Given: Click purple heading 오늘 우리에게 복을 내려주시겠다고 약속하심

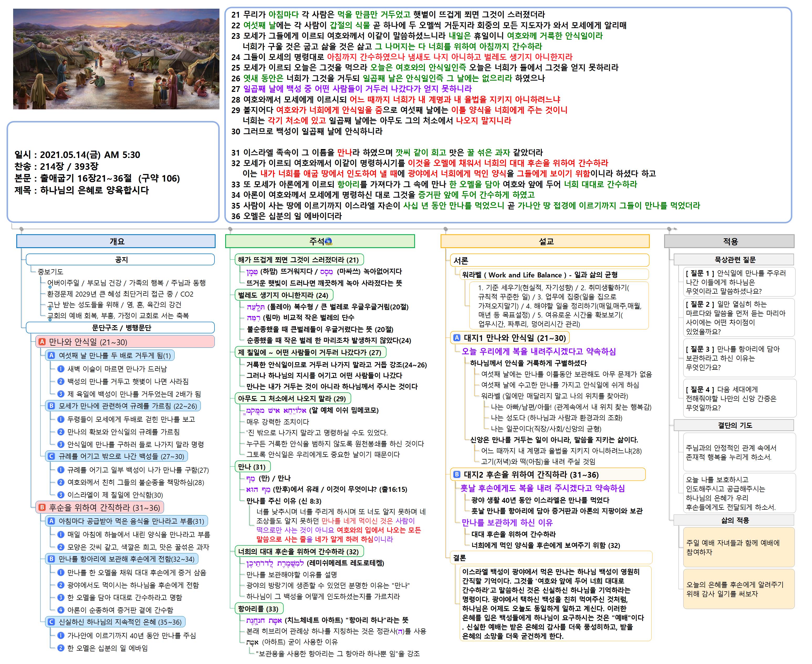Looking at the screenshot, I should point(538,351).
